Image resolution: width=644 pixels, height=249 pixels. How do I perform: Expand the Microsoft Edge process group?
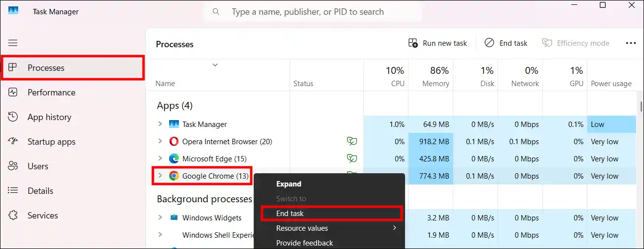160,158
